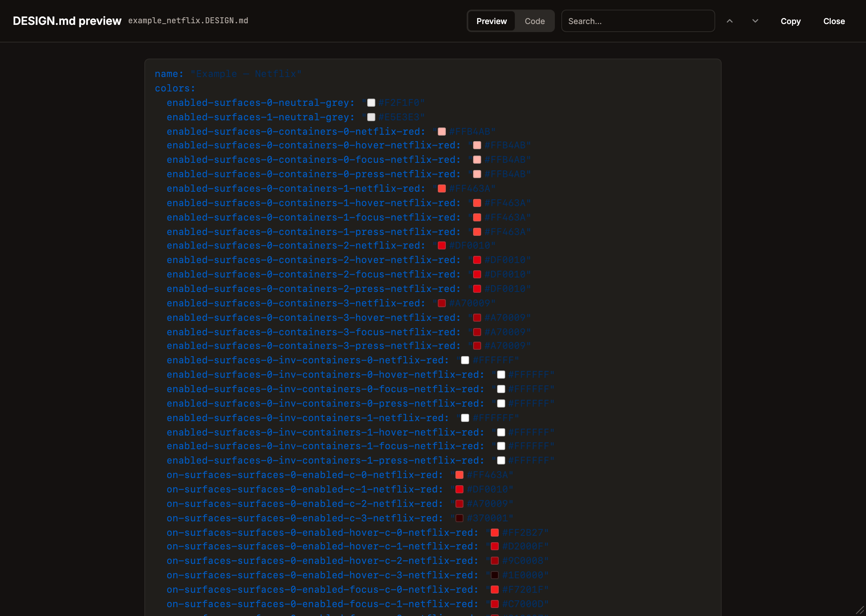Click swatch for enabled-surfaces-1-neutral-grey
The width and height of the screenshot is (866, 616).
coord(371,118)
